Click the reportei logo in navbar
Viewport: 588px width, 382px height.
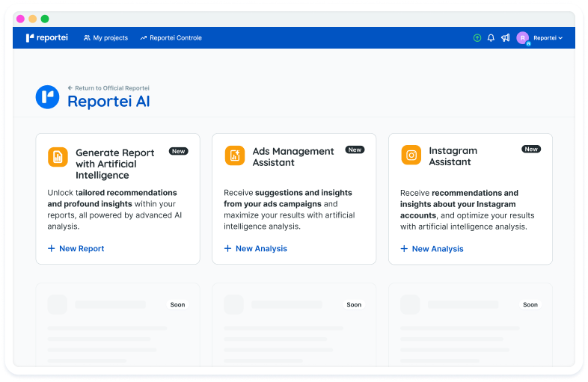click(x=47, y=38)
